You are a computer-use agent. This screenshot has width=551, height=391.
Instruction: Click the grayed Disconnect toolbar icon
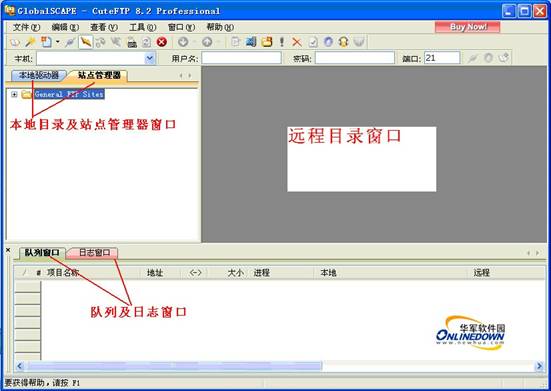point(116,43)
